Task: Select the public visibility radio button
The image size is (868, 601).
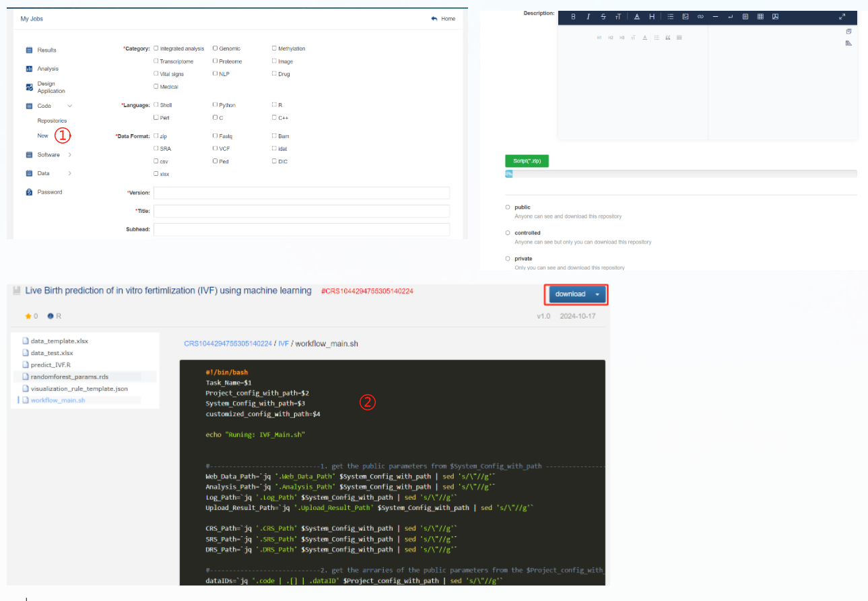Action: pyautogui.click(x=507, y=208)
